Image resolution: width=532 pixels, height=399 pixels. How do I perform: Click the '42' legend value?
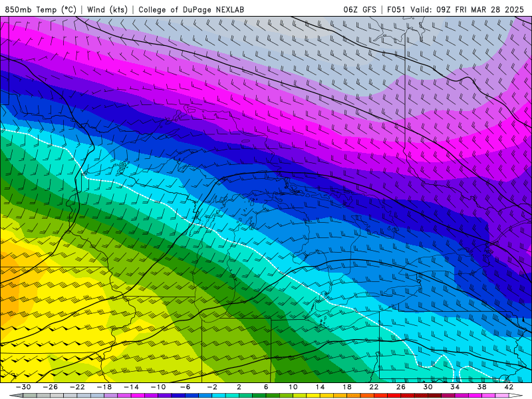tap(508, 387)
